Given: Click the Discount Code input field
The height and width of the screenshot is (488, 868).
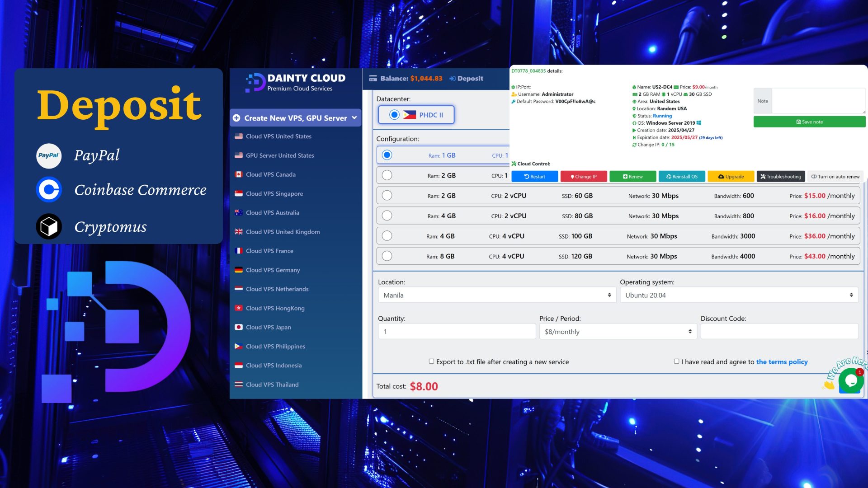Looking at the screenshot, I should click(779, 332).
